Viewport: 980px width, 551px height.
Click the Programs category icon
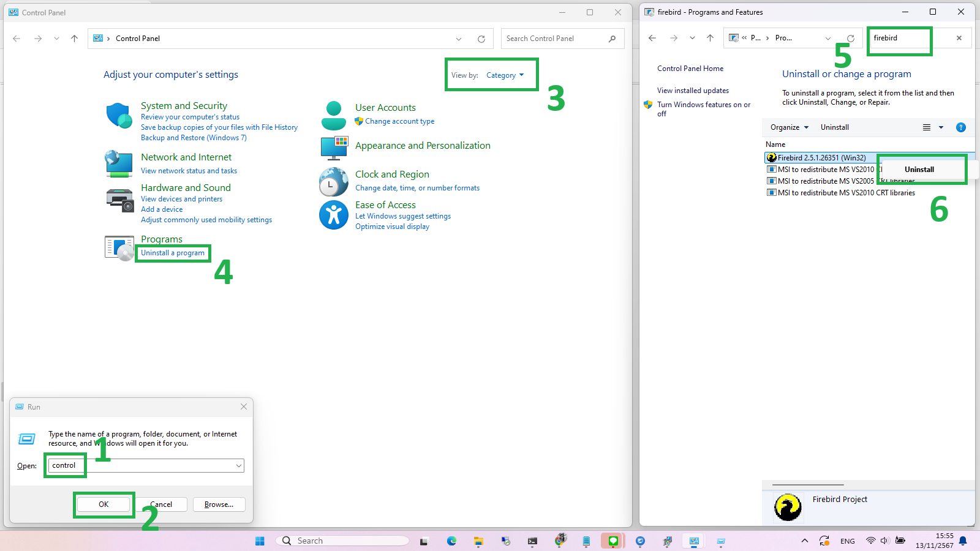pyautogui.click(x=119, y=248)
